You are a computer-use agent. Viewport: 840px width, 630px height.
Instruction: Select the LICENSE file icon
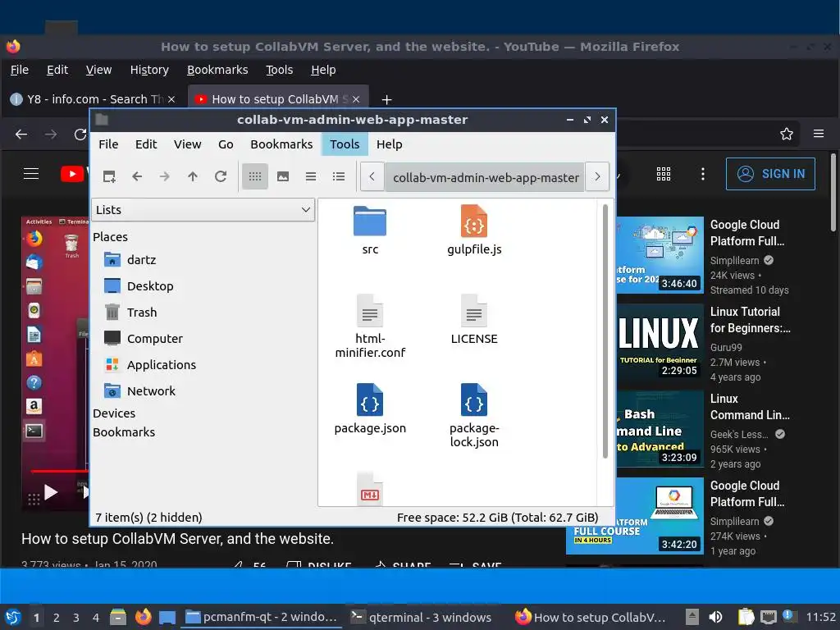pyautogui.click(x=474, y=311)
